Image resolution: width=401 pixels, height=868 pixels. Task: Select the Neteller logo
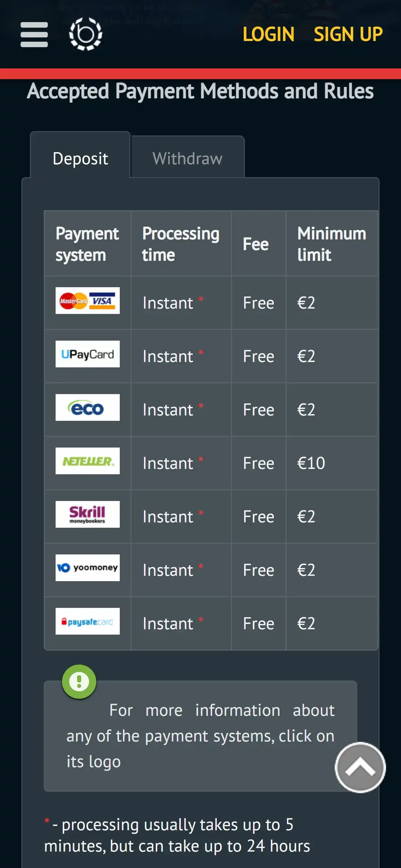click(x=88, y=461)
